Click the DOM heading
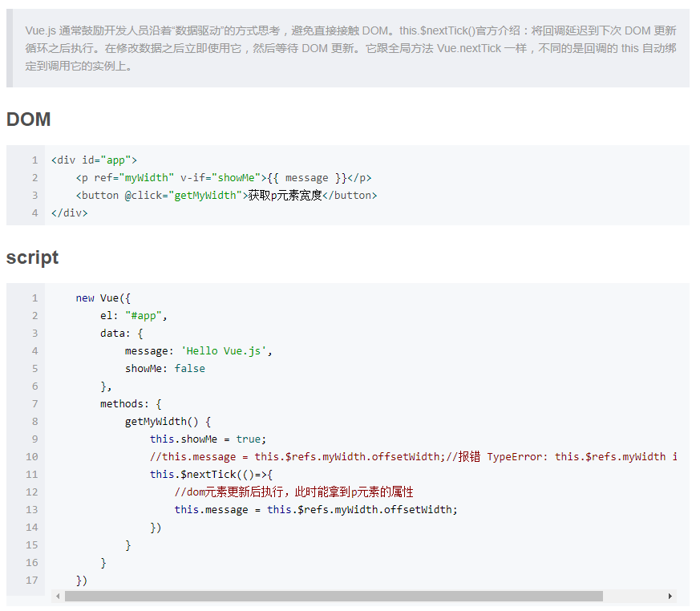This screenshot has height=611, width=700. 29,119
